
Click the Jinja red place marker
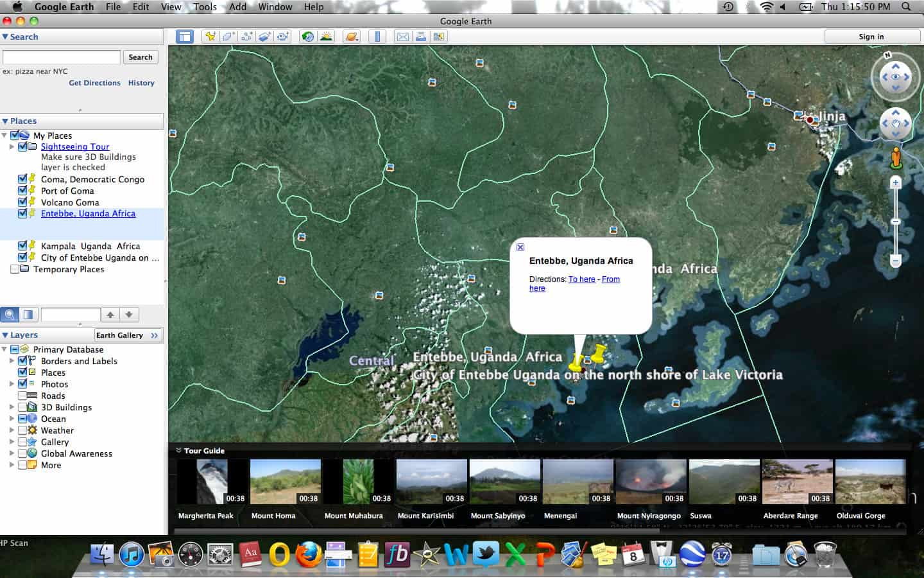[x=810, y=120]
